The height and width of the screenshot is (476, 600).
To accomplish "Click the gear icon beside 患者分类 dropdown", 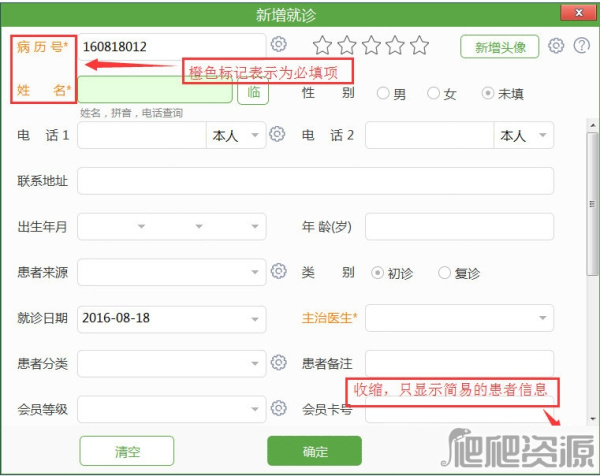I will pos(279,363).
